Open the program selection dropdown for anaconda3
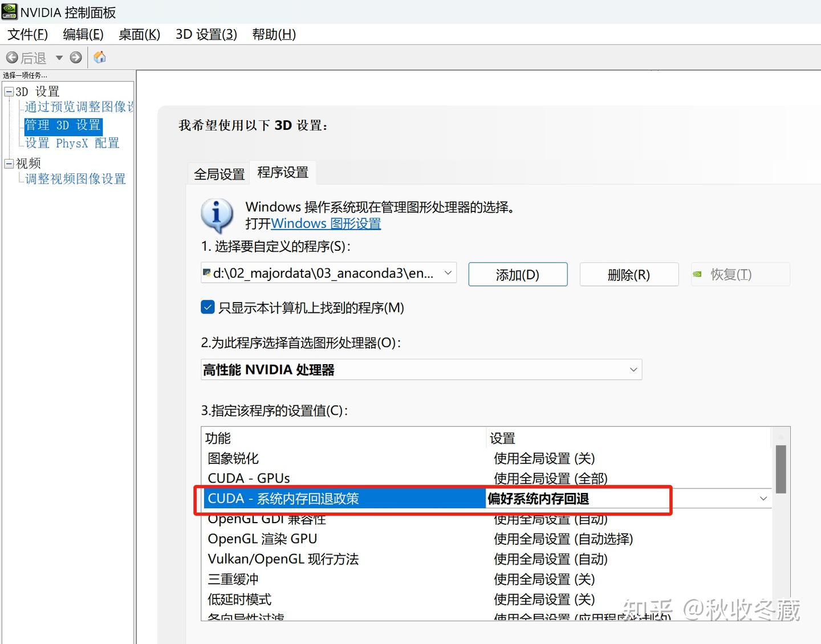The width and height of the screenshot is (821, 644). [448, 273]
